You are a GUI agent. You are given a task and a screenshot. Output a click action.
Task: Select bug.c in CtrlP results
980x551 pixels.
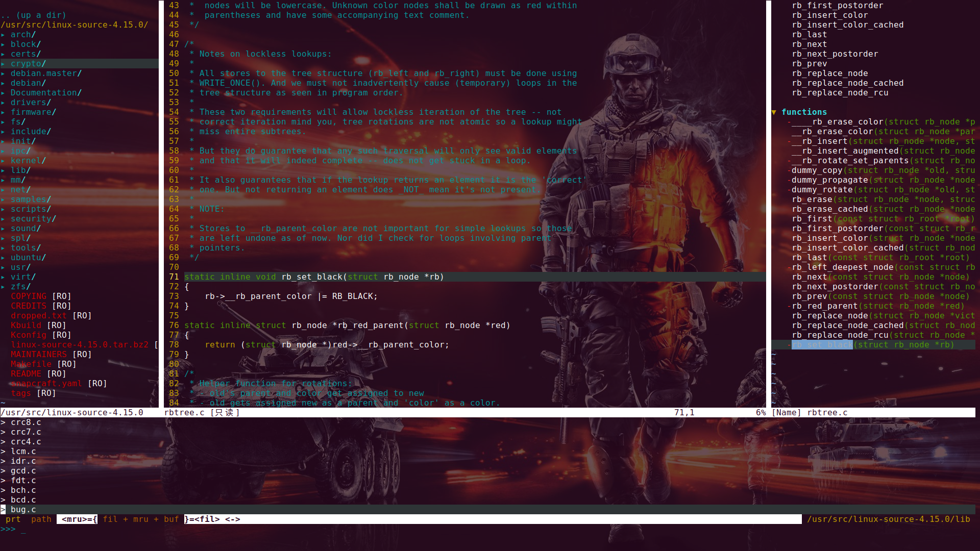[23, 510]
